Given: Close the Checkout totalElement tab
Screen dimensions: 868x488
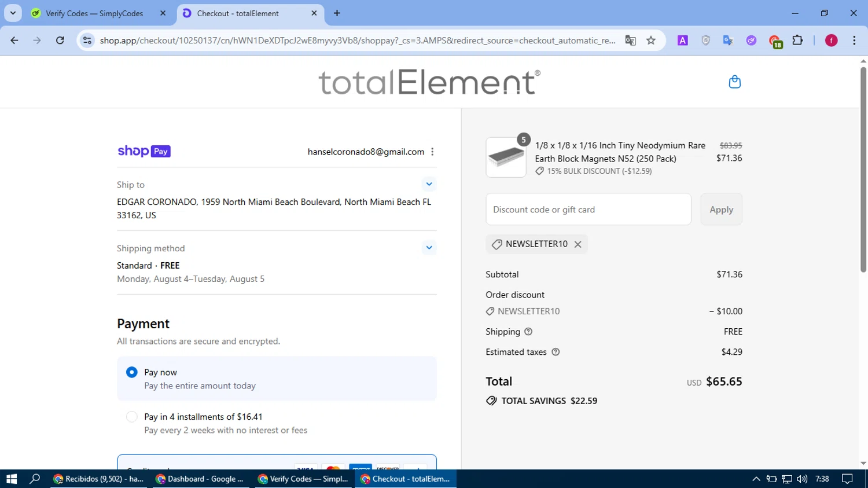Looking at the screenshot, I should tap(314, 13).
